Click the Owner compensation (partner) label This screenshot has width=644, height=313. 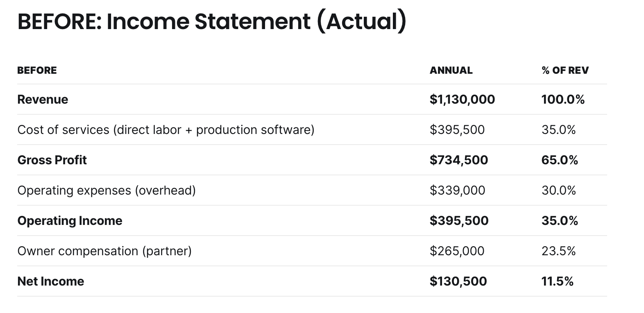coord(104,251)
